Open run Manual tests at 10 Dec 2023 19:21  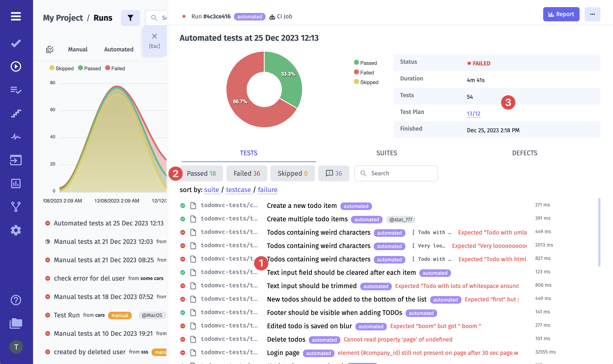[x=103, y=333]
